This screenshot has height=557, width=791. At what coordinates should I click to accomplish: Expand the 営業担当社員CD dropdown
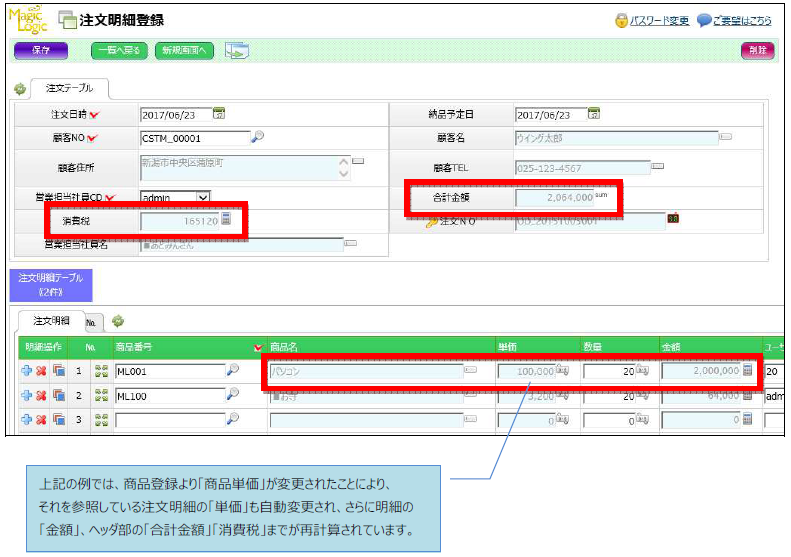(203, 198)
